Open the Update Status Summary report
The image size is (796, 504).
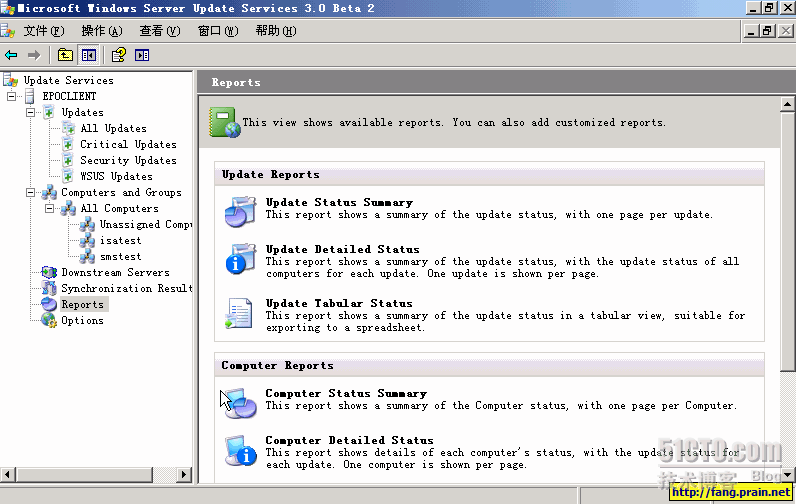pos(339,202)
